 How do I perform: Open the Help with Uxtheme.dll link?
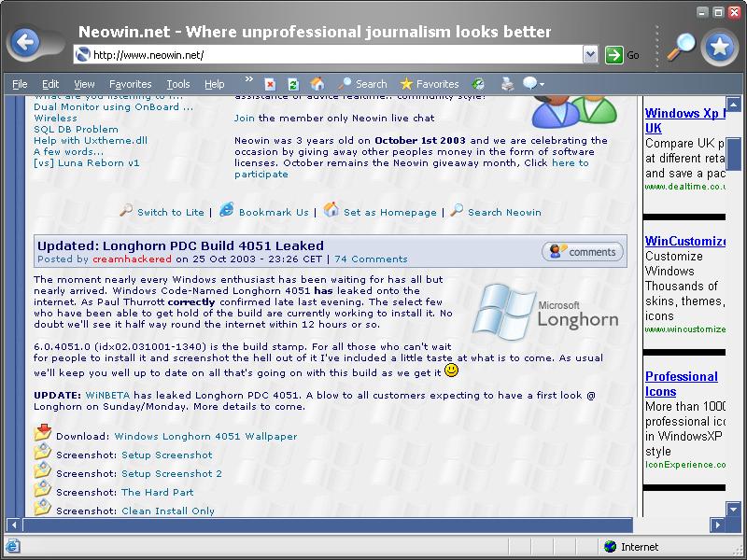[x=91, y=141]
